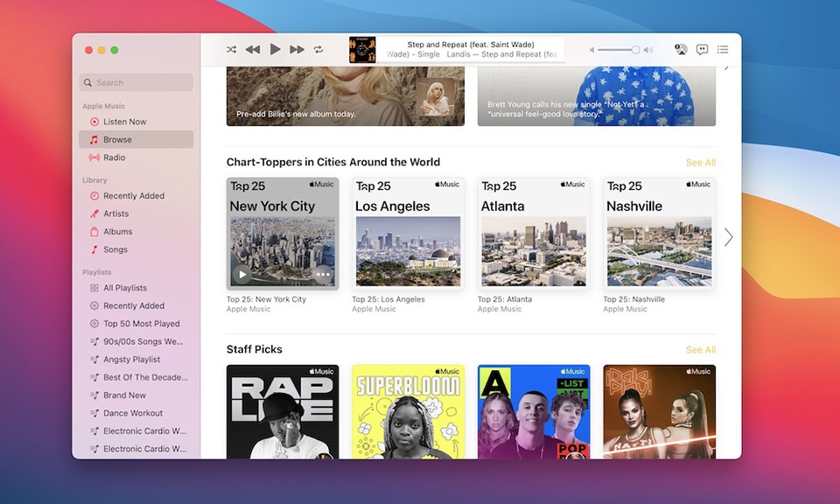The image size is (840, 504).
Task: Open the ¡Dale Play! staff pick
Action: pyautogui.click(x=660, y=412)
